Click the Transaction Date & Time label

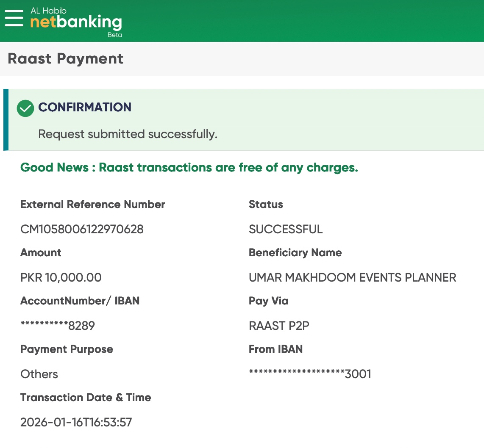coord(86,398)
